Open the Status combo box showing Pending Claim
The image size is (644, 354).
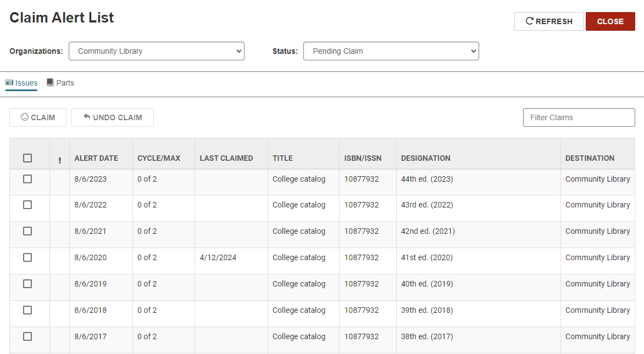tap(391, 50)
